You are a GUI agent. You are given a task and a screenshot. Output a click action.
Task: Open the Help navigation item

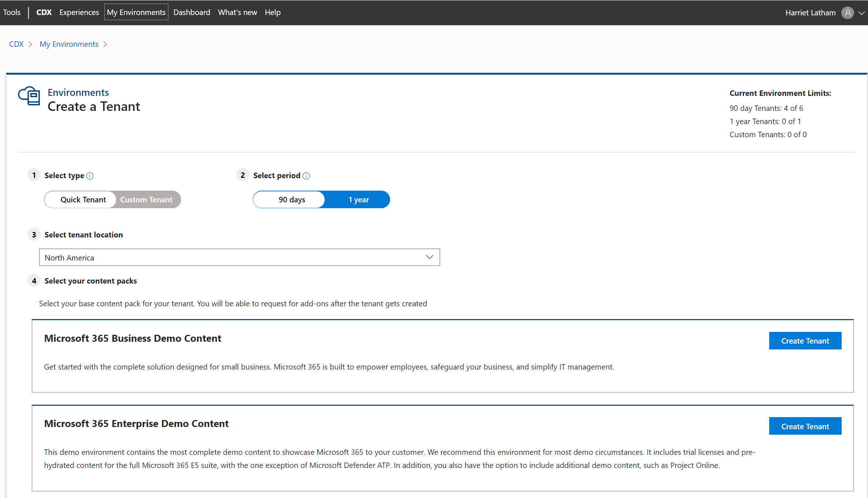pyautogui.click(x=273, y=12)
